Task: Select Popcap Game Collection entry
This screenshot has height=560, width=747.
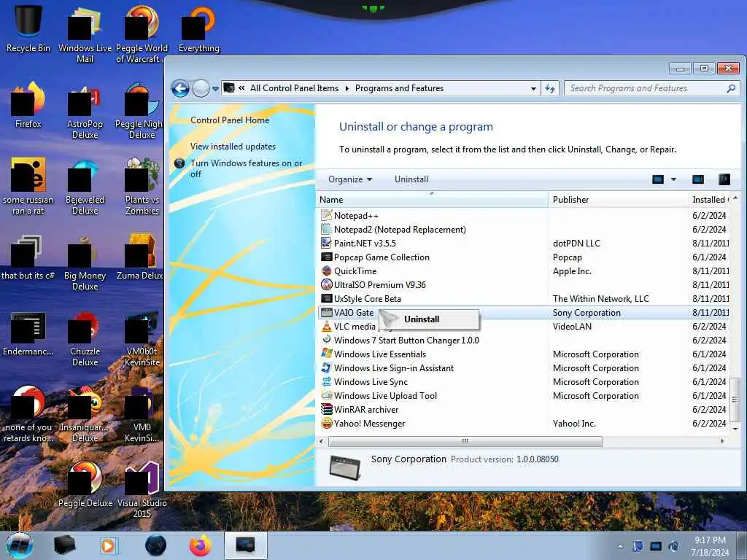Action: [x=523, y=257]
